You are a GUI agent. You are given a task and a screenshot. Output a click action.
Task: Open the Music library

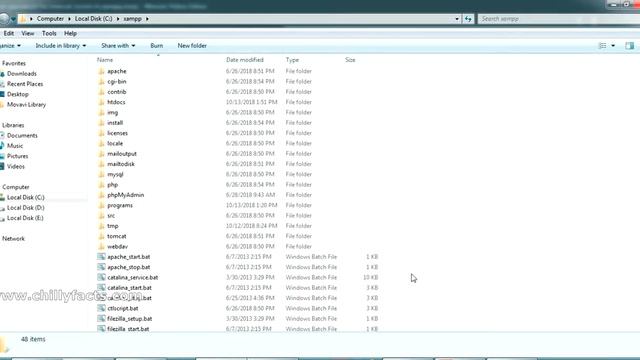(x=15, y=146)
